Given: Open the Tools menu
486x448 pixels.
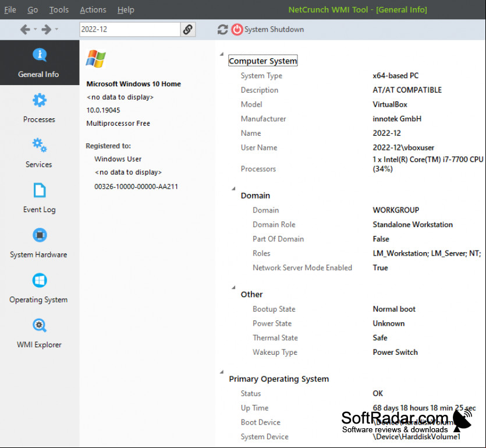Looking at the screenshot, I should [59, 10].
